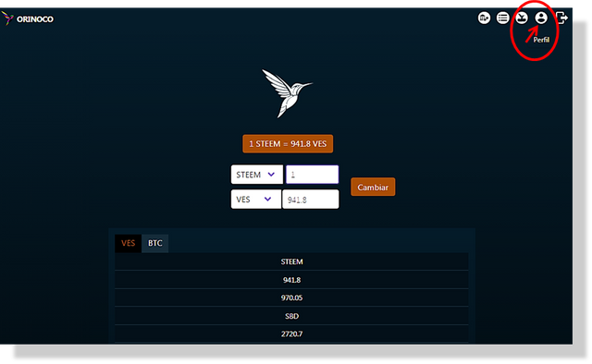Open the Perfil user profile icon
Screen dimensions: 592x364
point(541,18)
